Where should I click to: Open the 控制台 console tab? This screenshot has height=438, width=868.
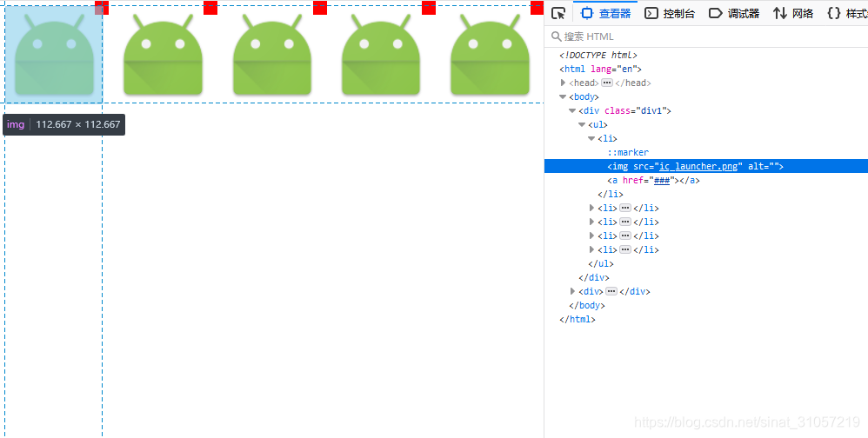[670, 13]
